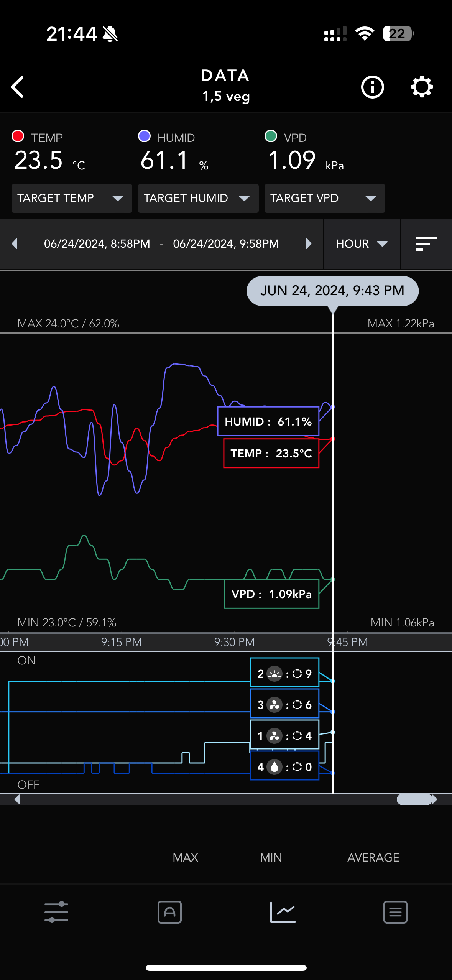Open the automation A tab

pos(169,912)
